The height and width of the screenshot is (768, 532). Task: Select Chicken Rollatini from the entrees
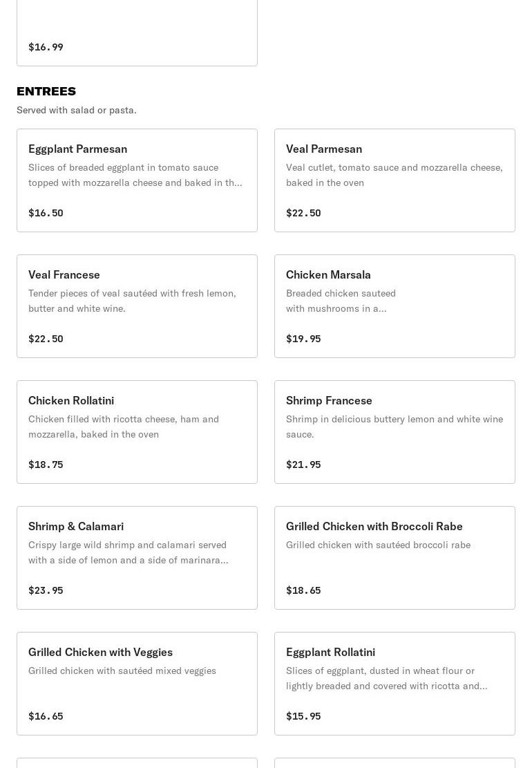click(137, 431)
